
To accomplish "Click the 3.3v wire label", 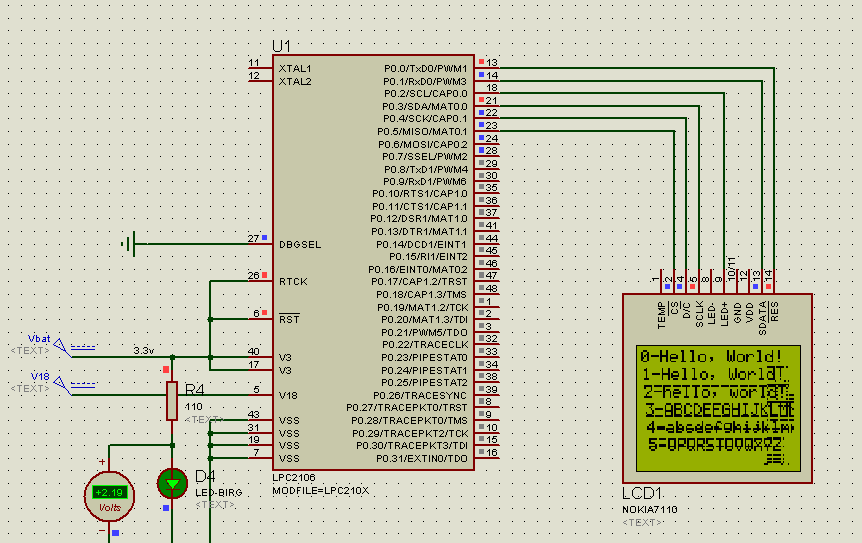I will pos(143,350).
